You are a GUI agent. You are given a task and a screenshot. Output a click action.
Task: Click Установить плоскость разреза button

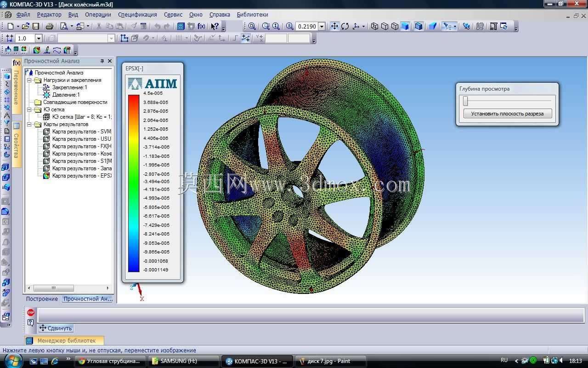pyautogui.click(x=507, y=114)
